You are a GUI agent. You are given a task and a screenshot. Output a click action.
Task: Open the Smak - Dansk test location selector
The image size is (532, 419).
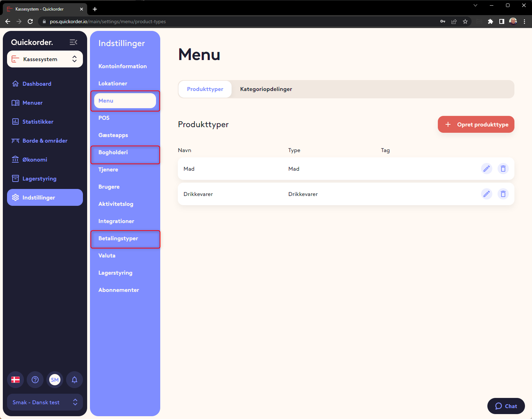pyautogui.click(x=45, y=402)
